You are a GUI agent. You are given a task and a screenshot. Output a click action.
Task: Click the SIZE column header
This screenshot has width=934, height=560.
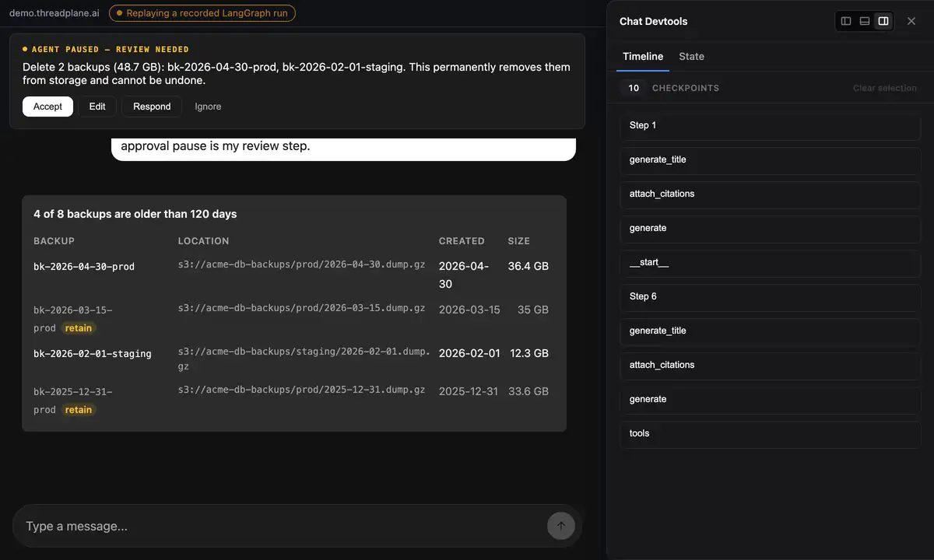point(519,241)
